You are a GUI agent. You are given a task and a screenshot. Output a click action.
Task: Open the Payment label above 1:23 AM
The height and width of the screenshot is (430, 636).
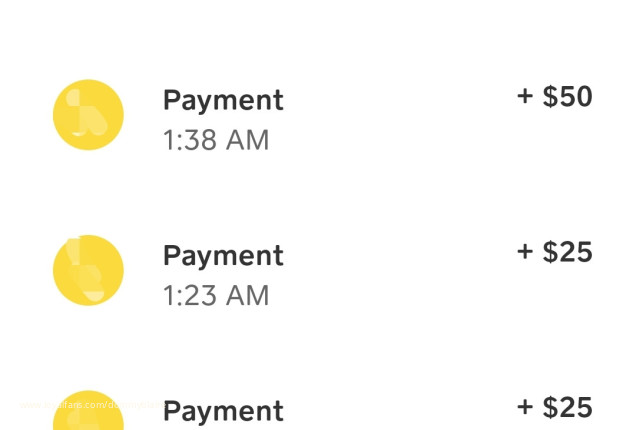coord(223,255)
